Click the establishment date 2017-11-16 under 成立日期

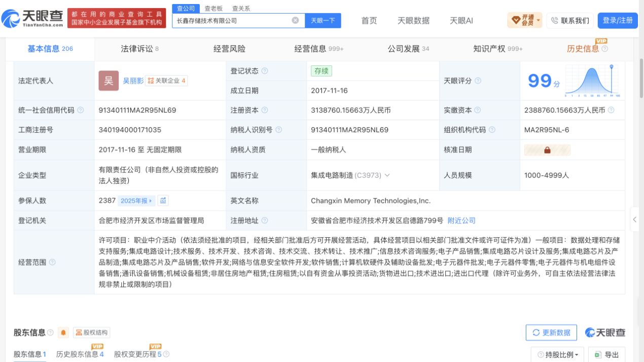(x=329, y=91)
